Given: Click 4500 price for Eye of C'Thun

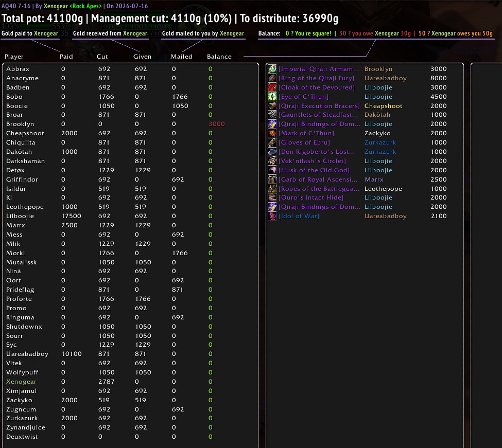Looking at the screenshot, I should [439, 97].
